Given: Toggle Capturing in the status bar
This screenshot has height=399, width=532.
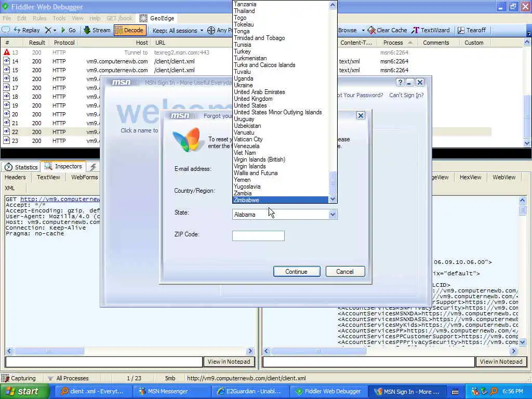Looking at the screenshot, I should (19, 378).
